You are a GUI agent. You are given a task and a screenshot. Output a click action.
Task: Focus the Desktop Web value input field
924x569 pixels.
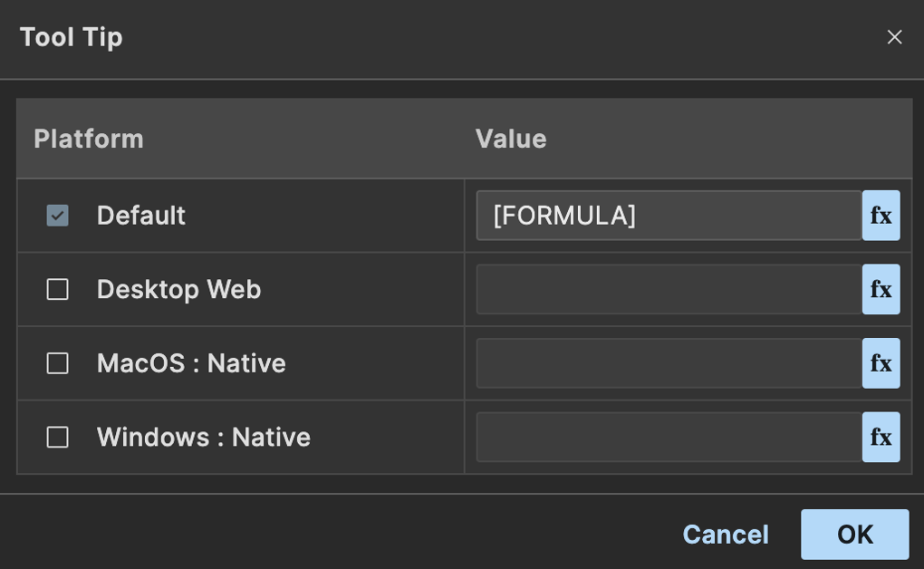pos(669,289)
